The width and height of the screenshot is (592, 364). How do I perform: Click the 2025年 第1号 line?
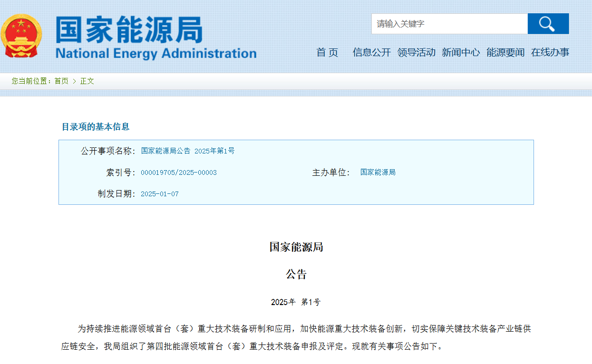[x=296, y=302]
